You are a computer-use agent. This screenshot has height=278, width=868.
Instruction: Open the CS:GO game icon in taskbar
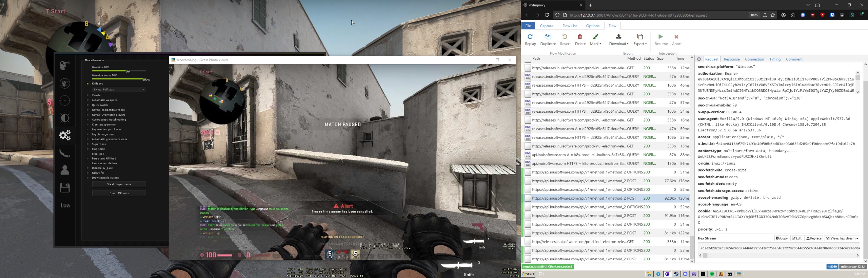[x=721, y=274]
